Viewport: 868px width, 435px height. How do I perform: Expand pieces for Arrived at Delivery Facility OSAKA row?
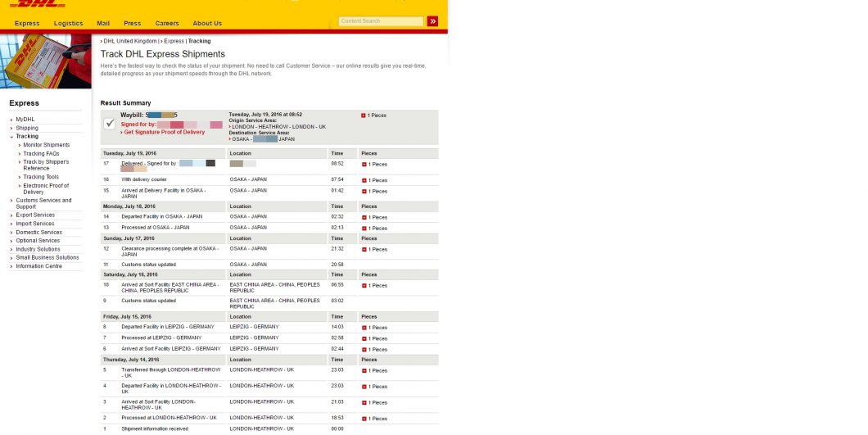pos(364,192)
